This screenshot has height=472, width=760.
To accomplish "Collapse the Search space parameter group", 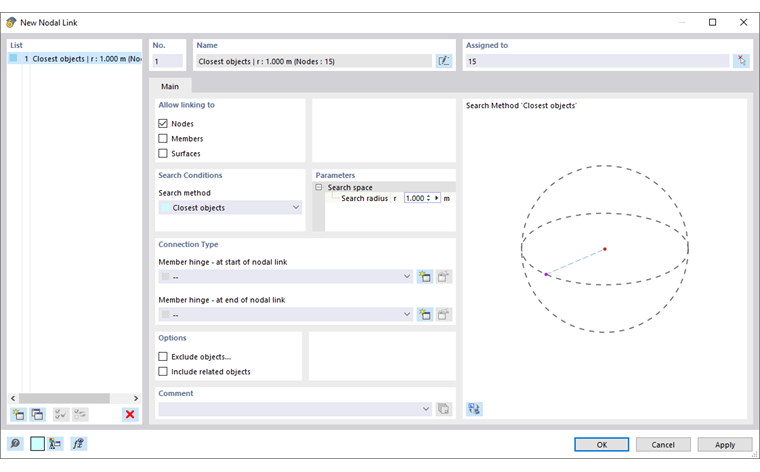I will [x=318, y=187].
